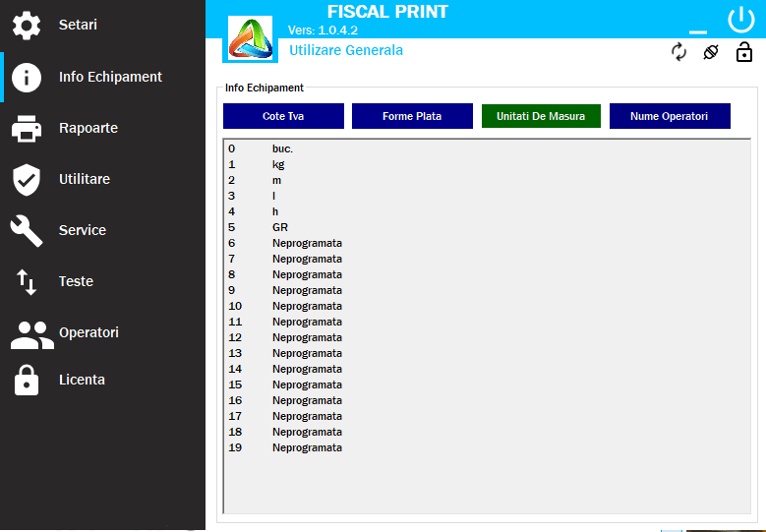This screenshot has height=532, width=766.
Task: Open Rapoarte via the printer icon
Action: pos(27,129)
